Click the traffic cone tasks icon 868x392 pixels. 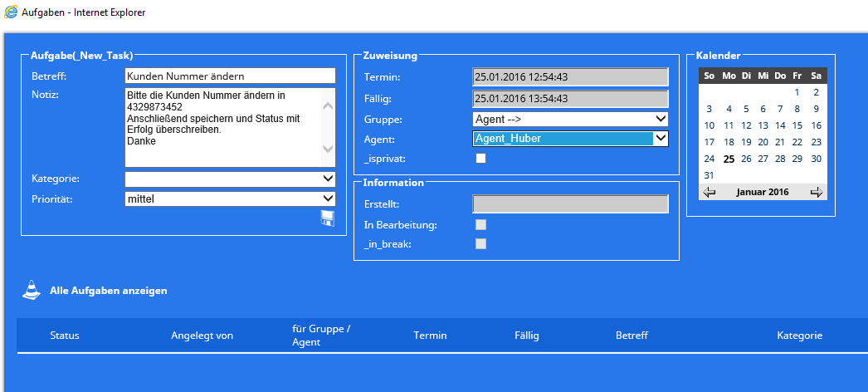32,291
